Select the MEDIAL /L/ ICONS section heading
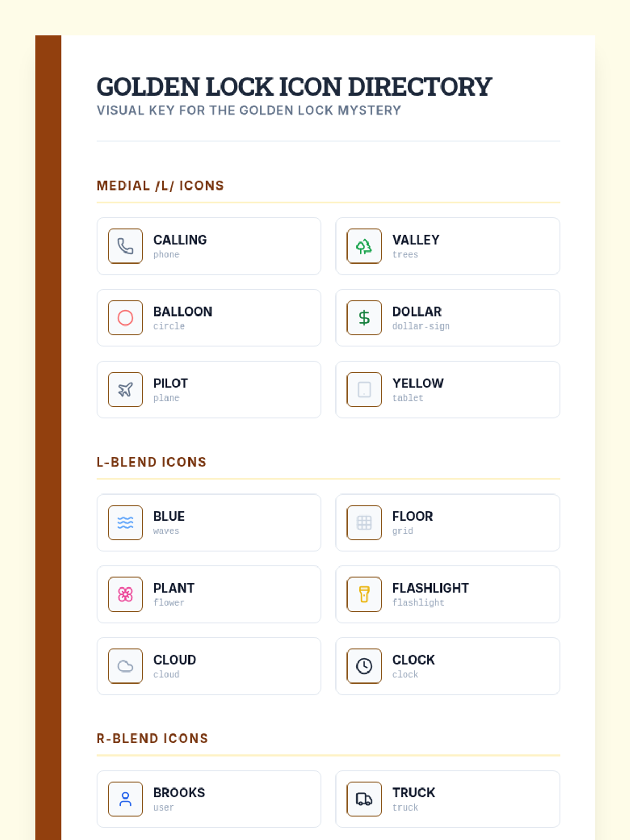630x840 pixels. click(160, 185)
